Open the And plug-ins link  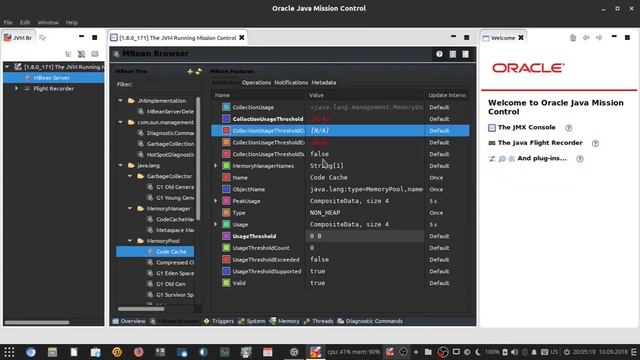(542, 158)
